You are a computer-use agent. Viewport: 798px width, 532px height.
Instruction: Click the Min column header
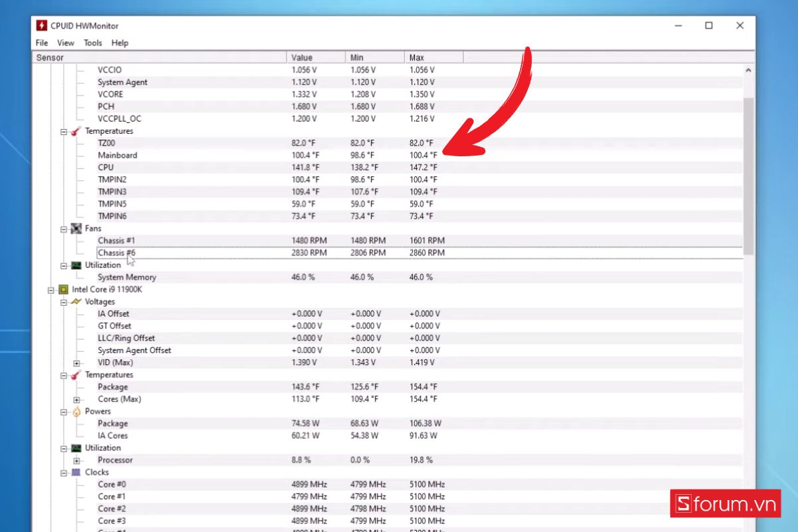click(375, 57)
